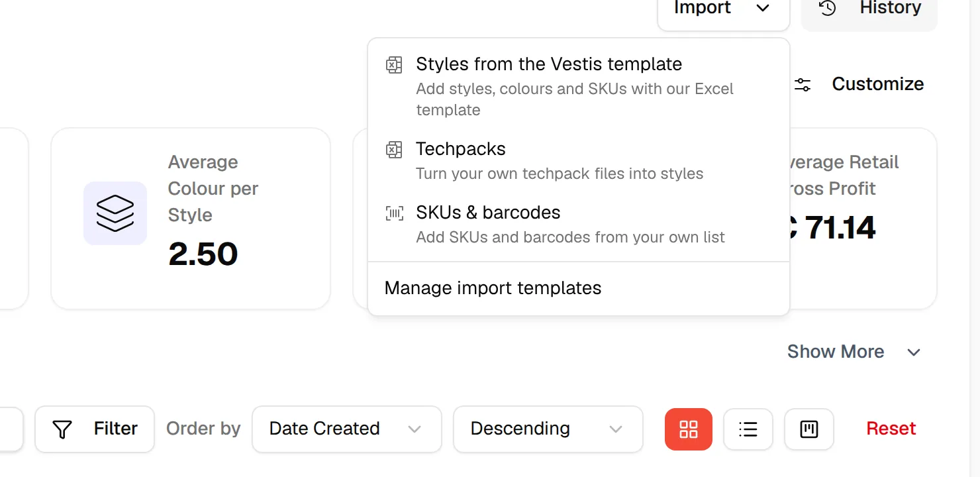980x477 pixels.
Task: Switch to grid view
Action: [x=689, y=429]
